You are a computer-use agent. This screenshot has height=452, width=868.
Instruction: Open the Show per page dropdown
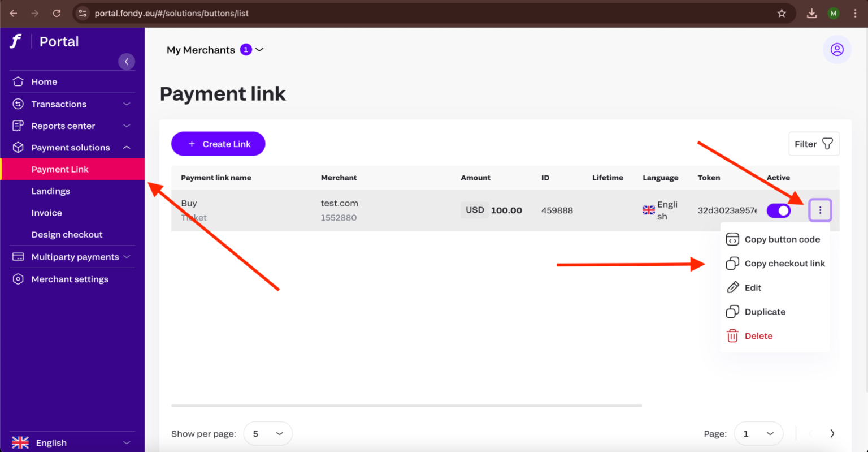click(267, 433)
